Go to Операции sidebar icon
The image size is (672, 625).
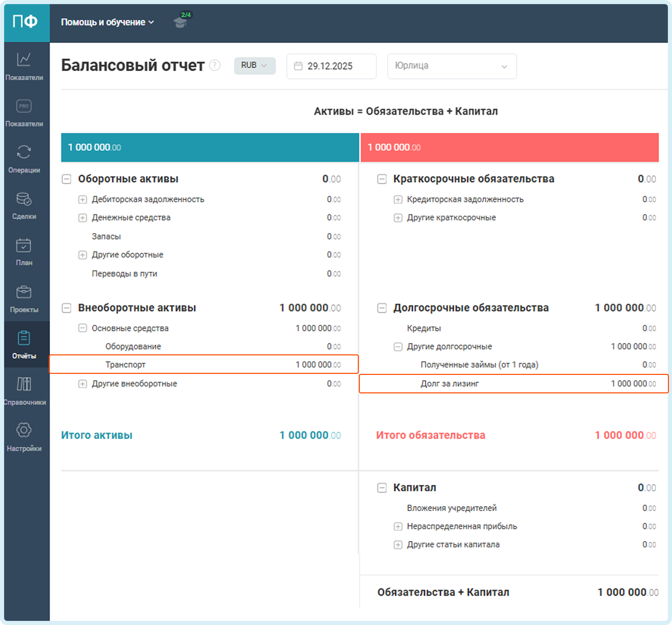[x=24, y=152]
